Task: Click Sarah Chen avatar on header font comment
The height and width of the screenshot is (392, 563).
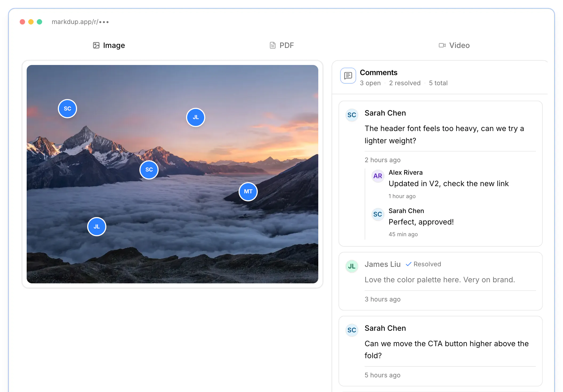Action: pyautogui.click(x=352, y=115)
